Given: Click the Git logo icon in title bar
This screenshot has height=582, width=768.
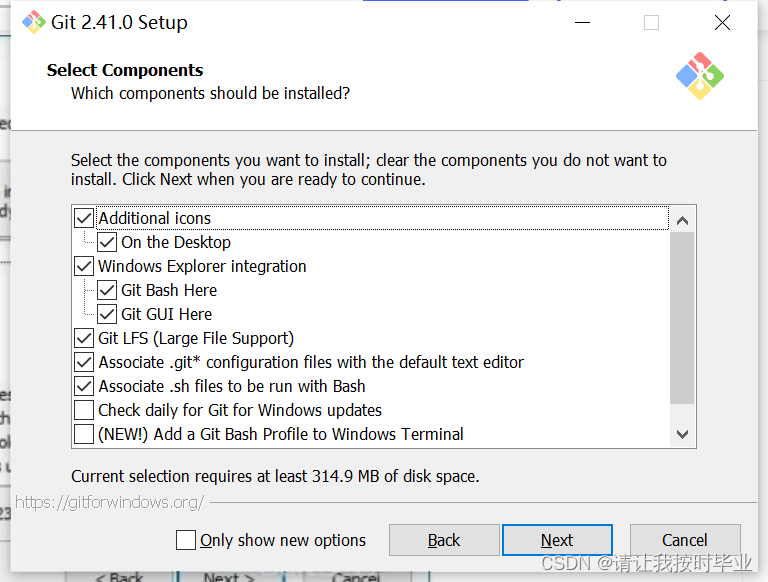Looking at the screenshot, I should click(33, 22).
